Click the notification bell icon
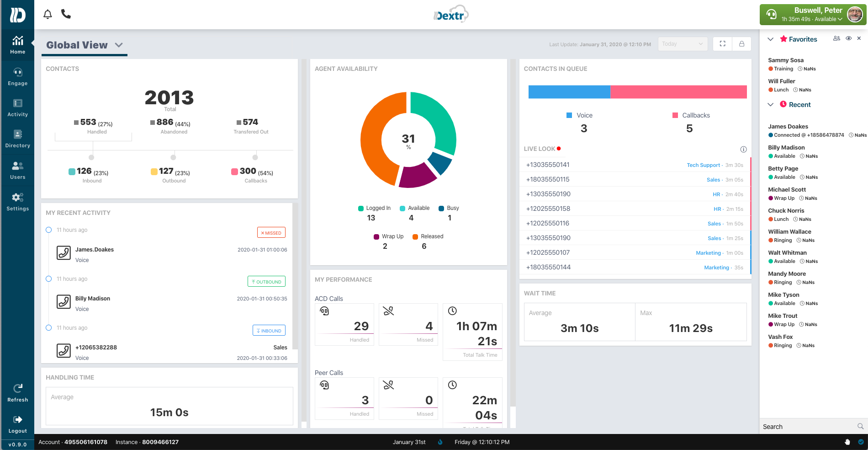Viewport: 868px width, 450px height. (48, 14)
